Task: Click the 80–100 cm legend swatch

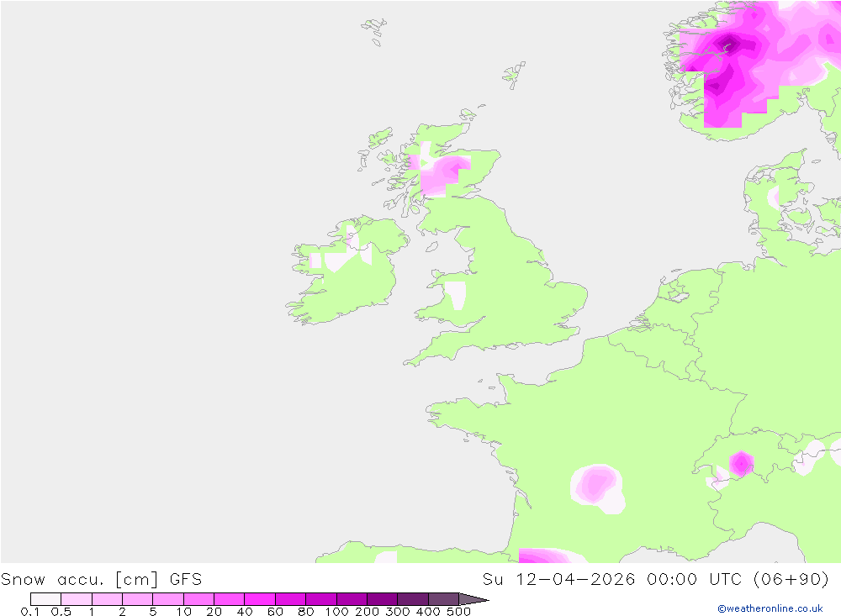Action: tap(321, 599)
